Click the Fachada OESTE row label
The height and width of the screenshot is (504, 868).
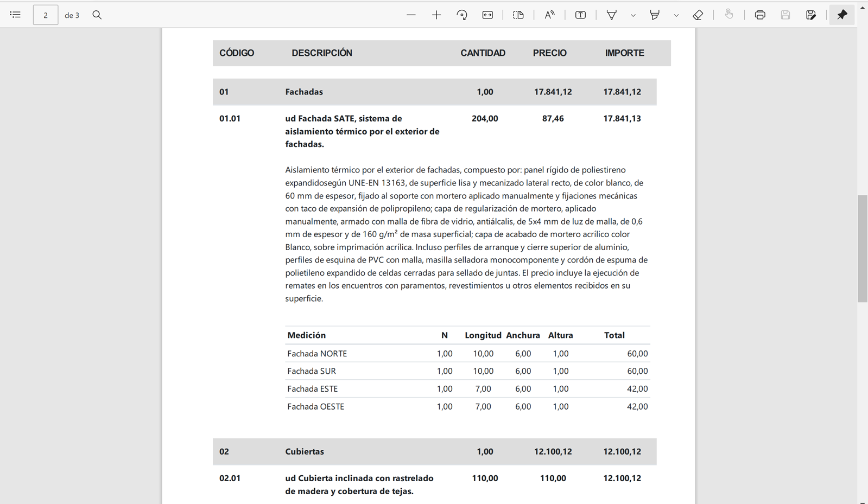coord(316,406)
